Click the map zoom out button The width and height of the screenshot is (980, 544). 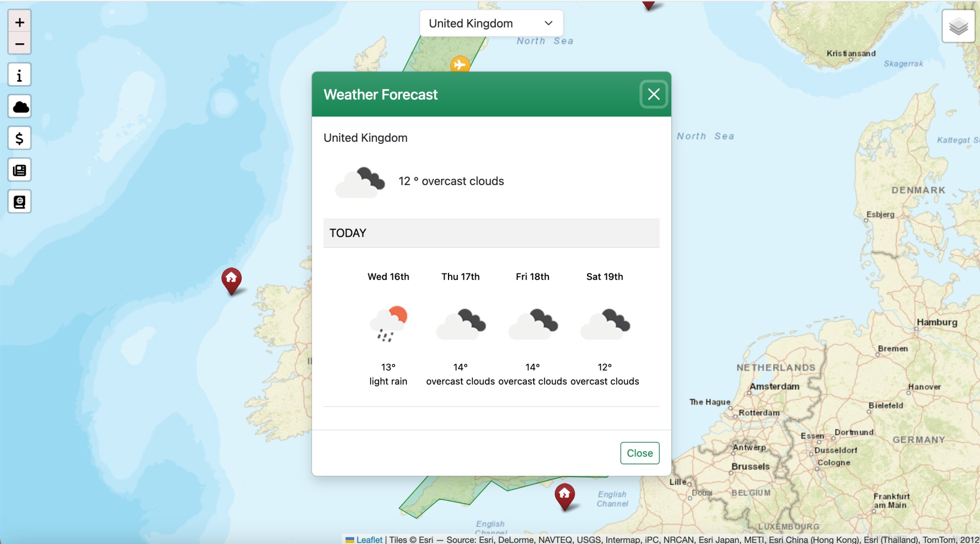pyautogui.click(x=20, y=44)
